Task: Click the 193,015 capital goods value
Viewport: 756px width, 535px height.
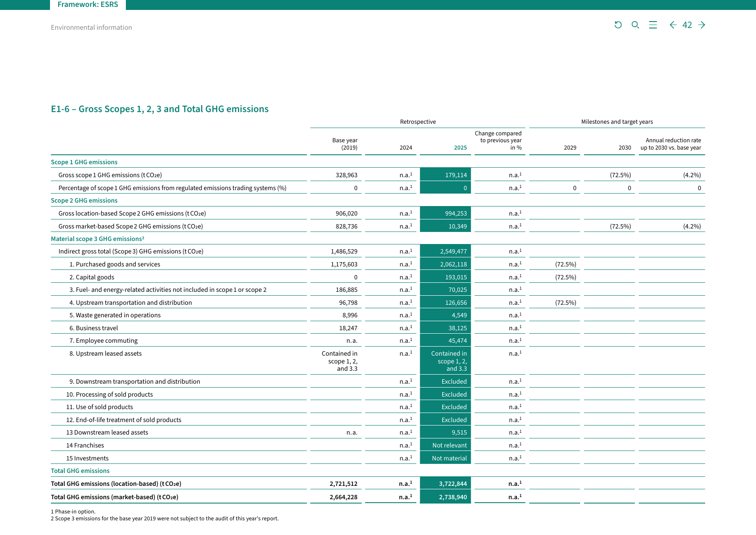Action: pos(445,277)
